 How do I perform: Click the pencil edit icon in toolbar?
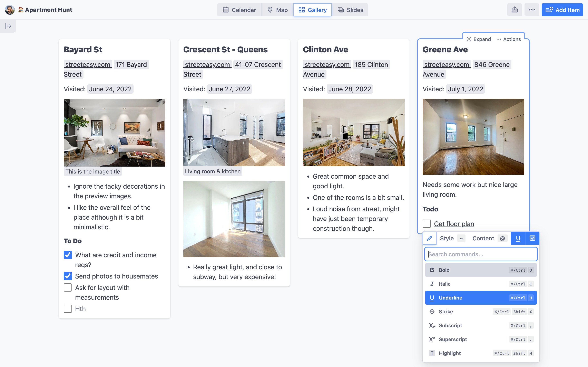(x=429, y=238)
